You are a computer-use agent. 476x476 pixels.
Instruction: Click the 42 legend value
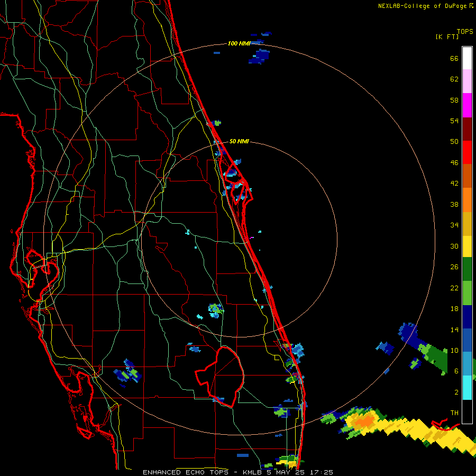[x=454, y=184]
